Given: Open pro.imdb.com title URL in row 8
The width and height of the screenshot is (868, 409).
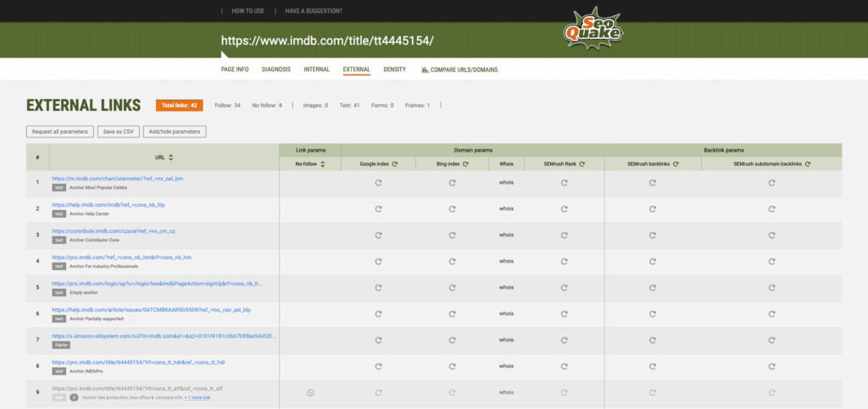Looking at the screenshot, I should (x=138, y=362).
